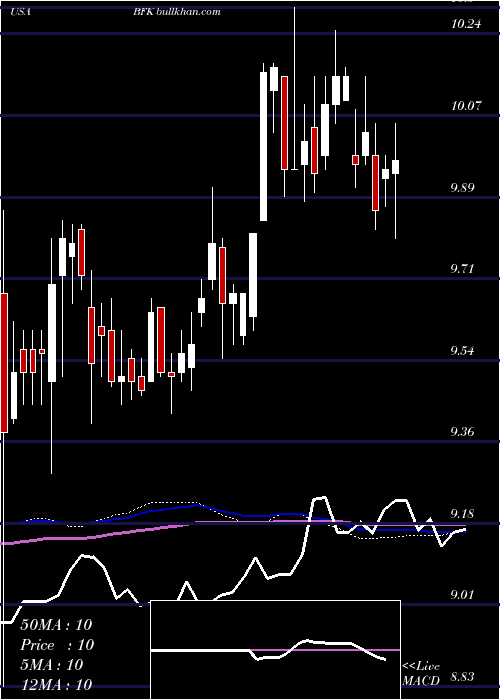This screenshot has height=700, width=500.
Task: Click the Live MACD label
Action: pyautogui.click(x=421, y=674)
